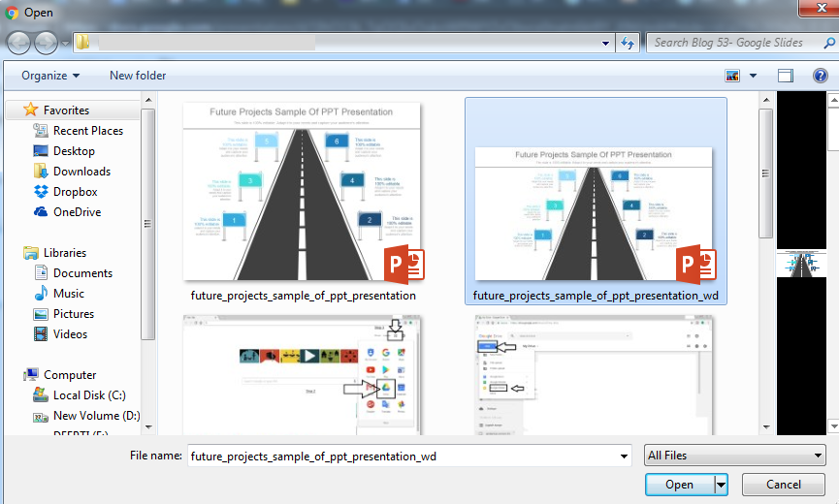Screen dimensions: 839x504
Task: Click the OneDrive cloud icon
Action: point(41,211)
